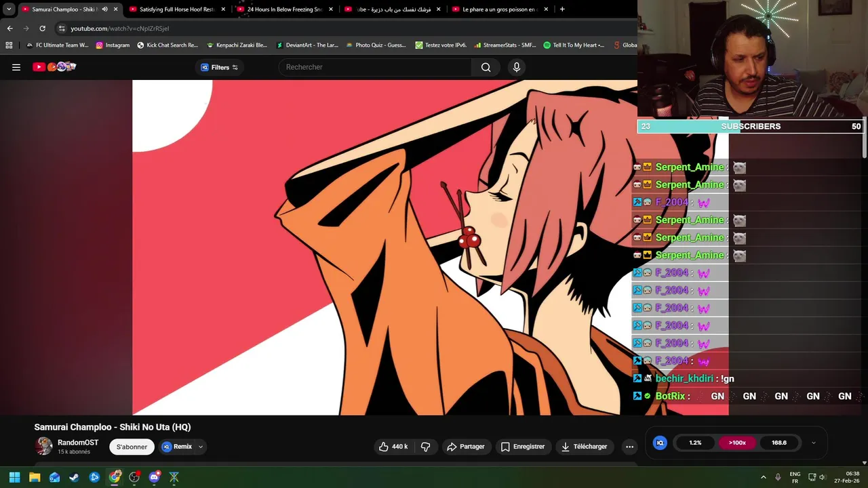This screenshot has width=868, height=488.
Task: Expand the vidIQ stats panel chevron
Action: click(x=814, y=443)
